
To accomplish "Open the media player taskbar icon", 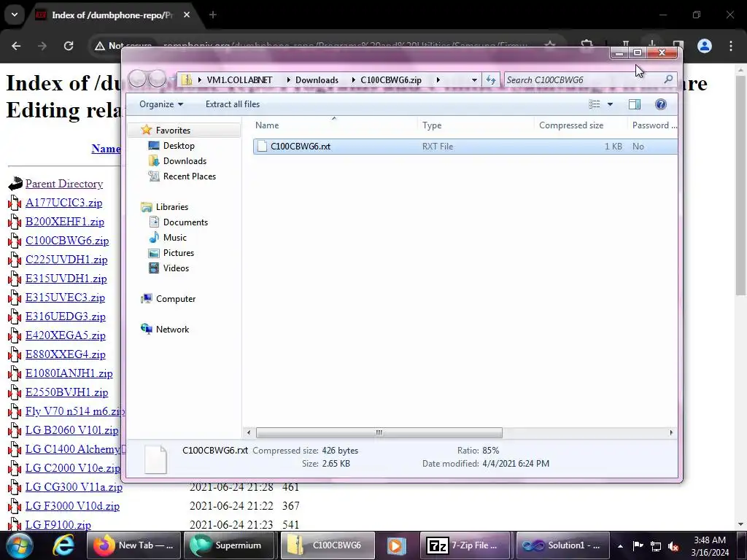I will (x=396, y=545).
